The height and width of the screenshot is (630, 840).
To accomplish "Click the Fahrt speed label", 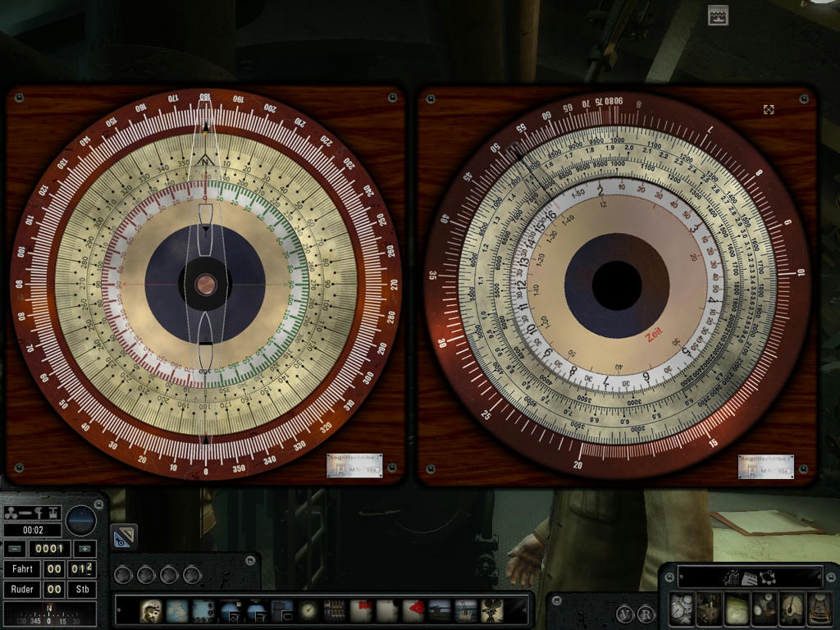I will (22, 569).
